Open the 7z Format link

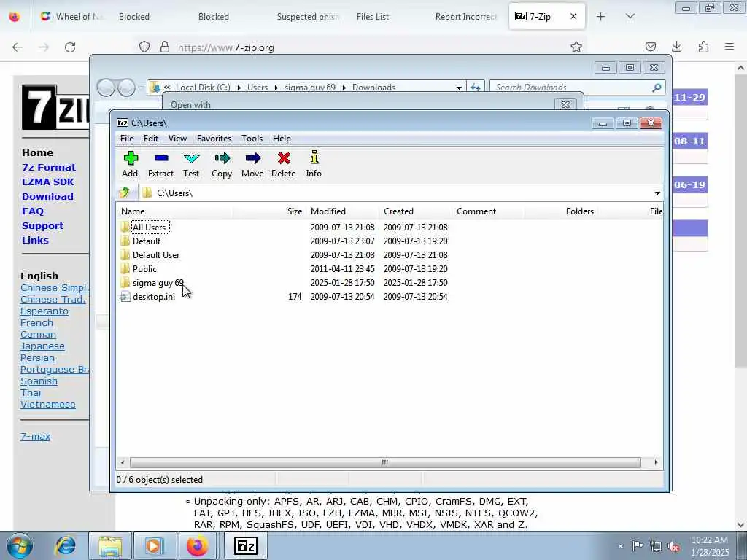[49, 168]
